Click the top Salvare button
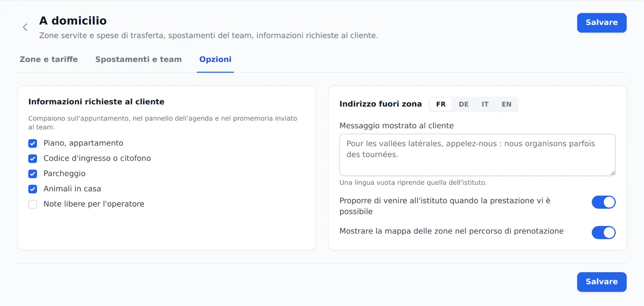 click(x=602, y=23)
